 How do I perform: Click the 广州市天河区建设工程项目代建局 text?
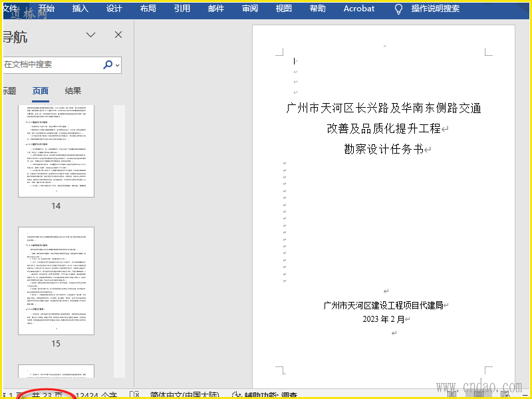(x=384, y=305)
